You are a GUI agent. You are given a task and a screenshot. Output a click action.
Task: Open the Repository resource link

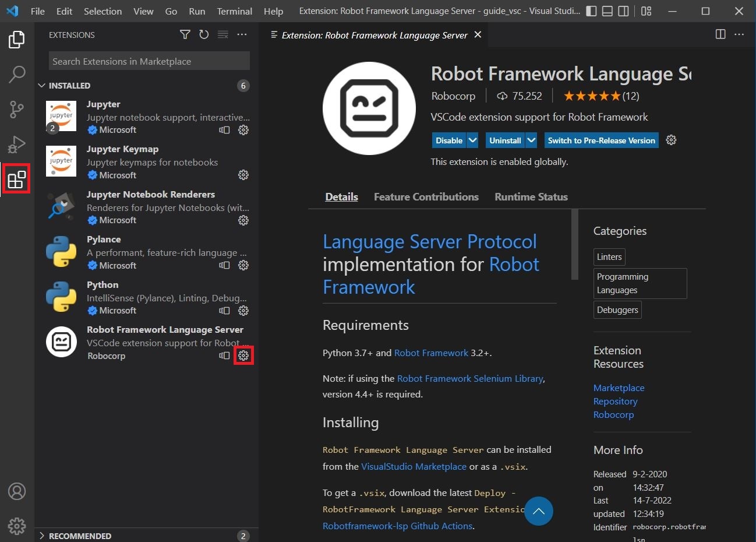tap(615, 402)
